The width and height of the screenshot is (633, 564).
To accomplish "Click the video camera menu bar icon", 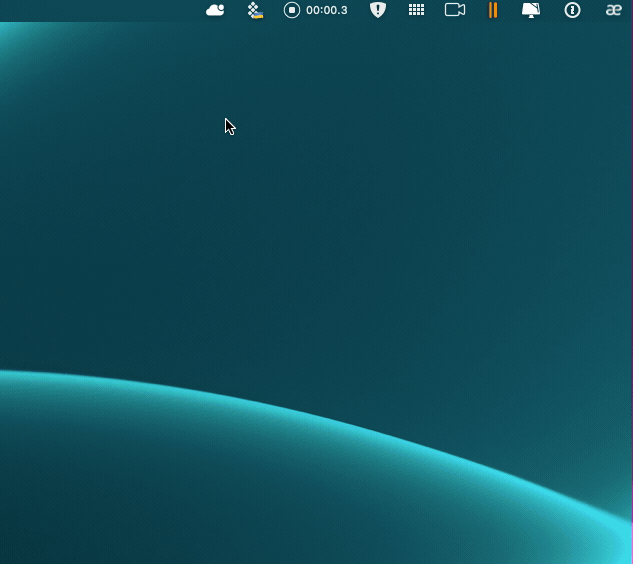I will (455, 10).
